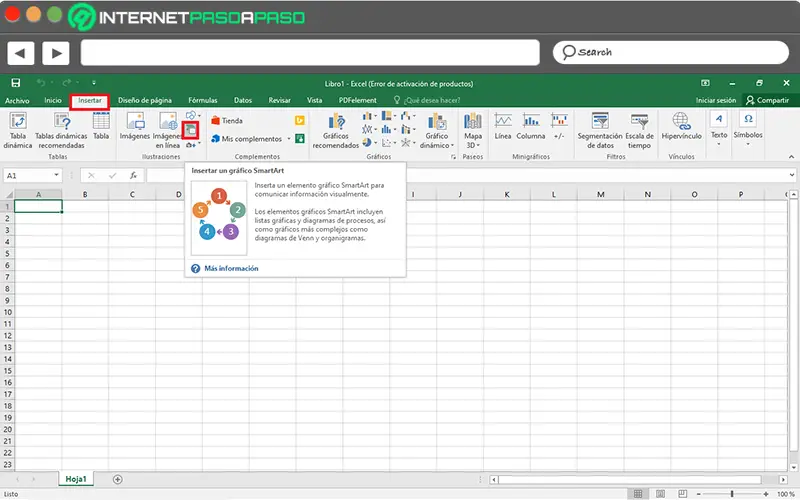Insert a Hipervínculo
This screenshot has width=800, height=500.
coord(681,126)
